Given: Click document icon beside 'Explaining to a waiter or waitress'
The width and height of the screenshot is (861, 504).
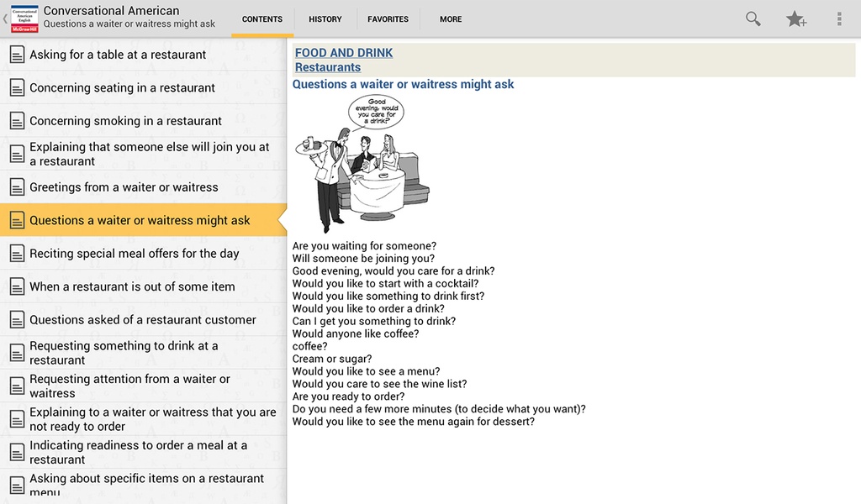Looking at the screenshot, I should (x=17, y=419).
